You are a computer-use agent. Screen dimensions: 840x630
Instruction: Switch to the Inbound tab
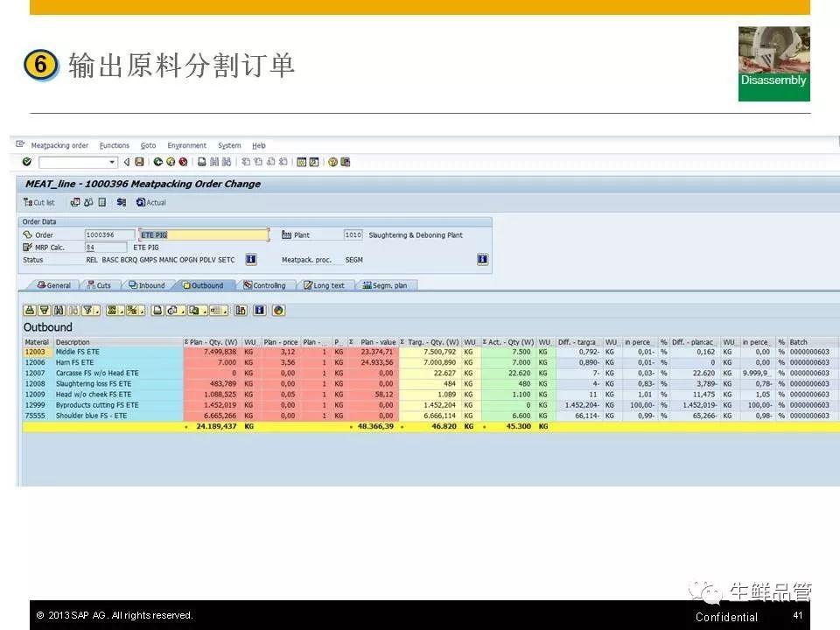point(146,285)
